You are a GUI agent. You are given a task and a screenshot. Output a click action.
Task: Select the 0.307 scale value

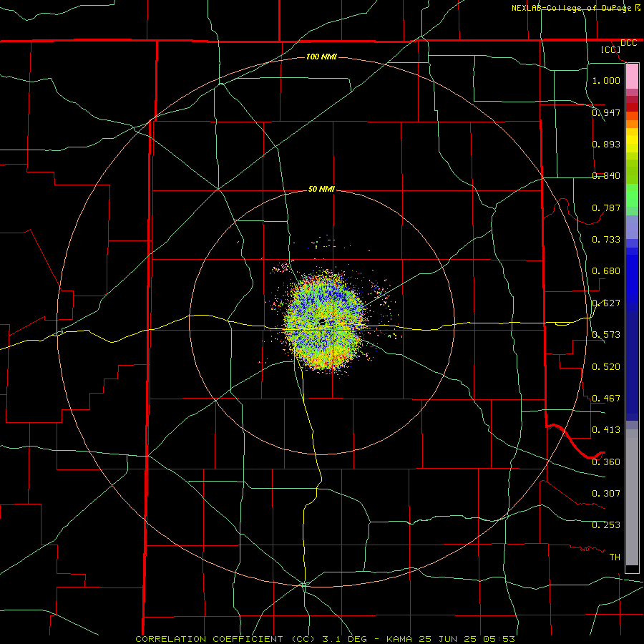606,493
